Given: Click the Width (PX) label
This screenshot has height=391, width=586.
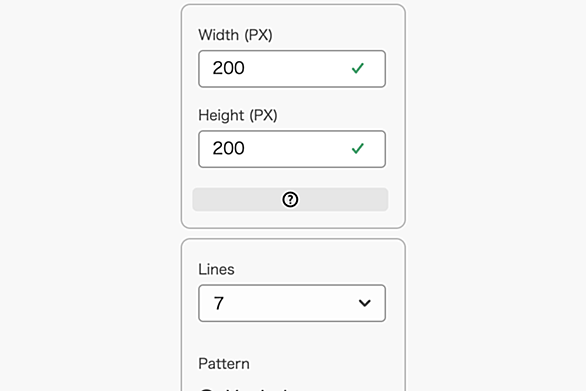Looking at the screenshot, I should tap(235, 35).
